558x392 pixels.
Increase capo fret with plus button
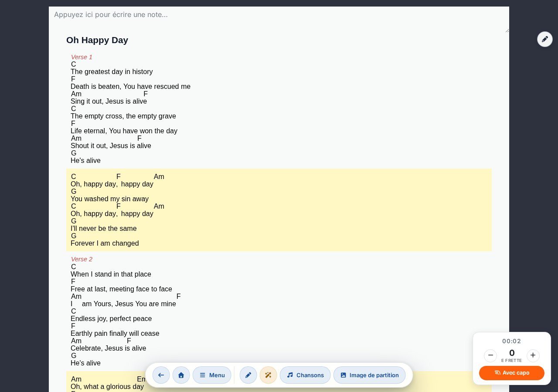click(533, 356)
